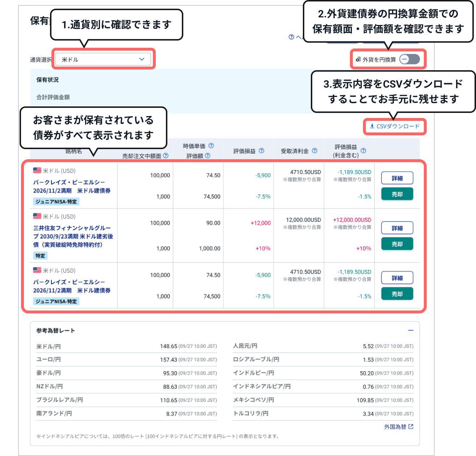Open 三井住友フィナンシャルグループ 2030/9/23満期 bond link
The height and width of the screenshot is (456, 476).
point(73,236)
